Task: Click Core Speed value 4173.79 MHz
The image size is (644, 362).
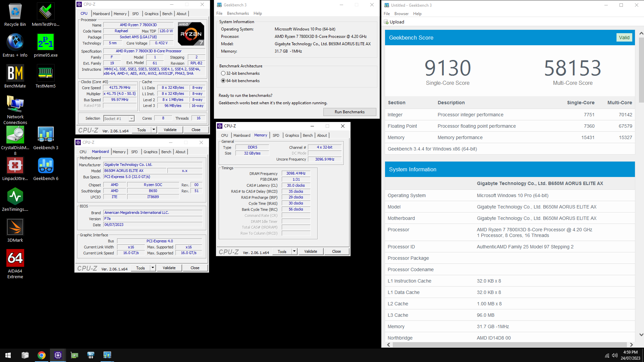Action: pyautogui.click(x=120, y=88)
